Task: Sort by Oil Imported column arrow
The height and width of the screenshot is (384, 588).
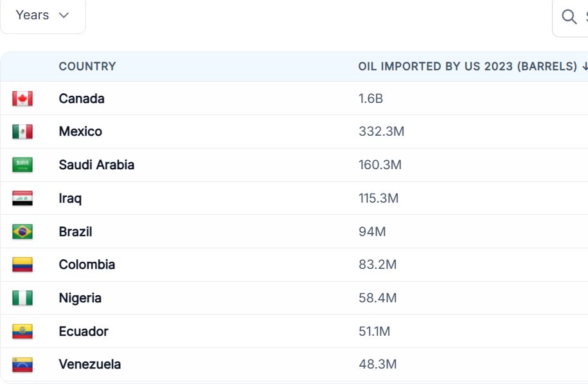Action: (x=585, y=66)
